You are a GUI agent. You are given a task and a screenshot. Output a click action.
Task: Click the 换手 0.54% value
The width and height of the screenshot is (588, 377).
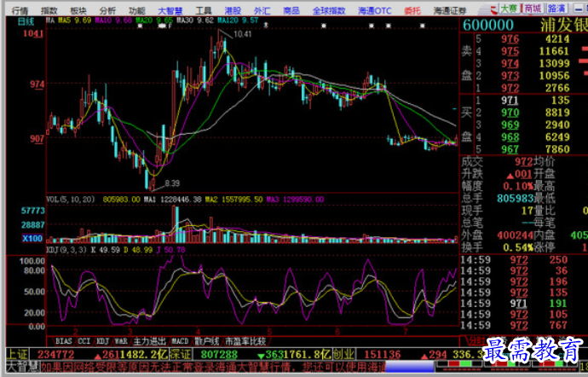click(x=518, y=247)
